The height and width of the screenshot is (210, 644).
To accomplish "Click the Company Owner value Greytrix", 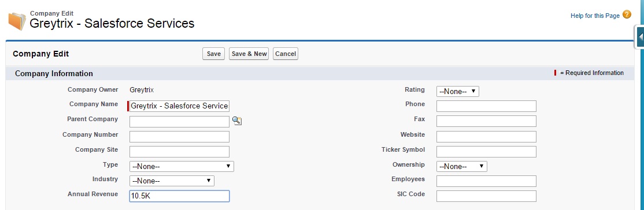I will 142,90.
